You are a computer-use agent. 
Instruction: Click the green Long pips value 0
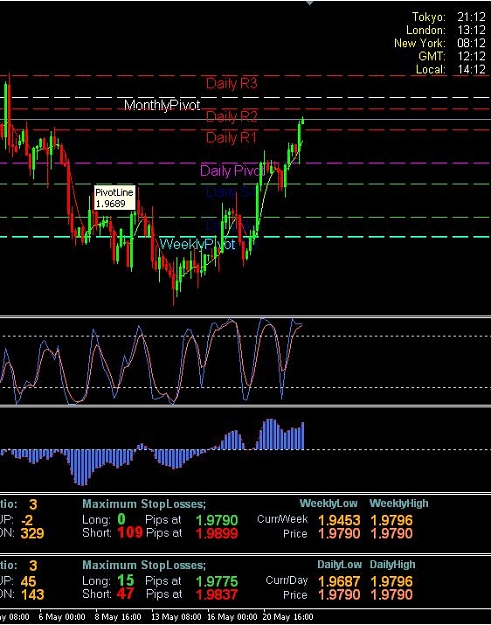[x=121, y=519]
